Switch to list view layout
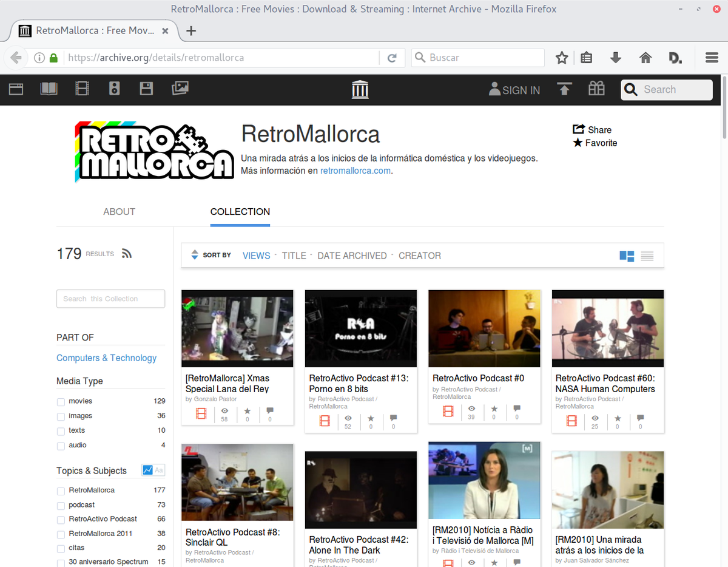 tap(647, 256)
